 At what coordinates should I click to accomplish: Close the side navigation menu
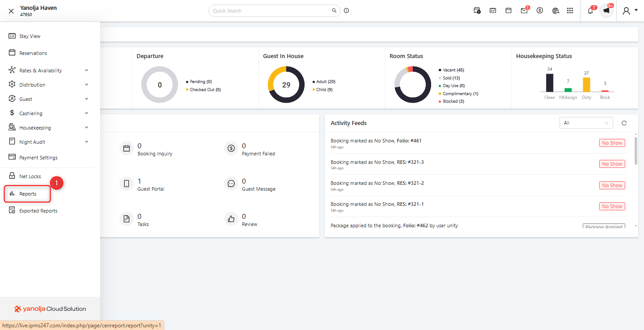[x=11, y=11]
